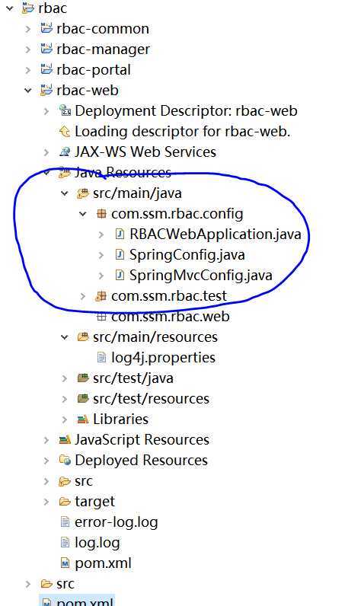Collapse the com.ssm.rbac.config package

(x=83, y=214)
